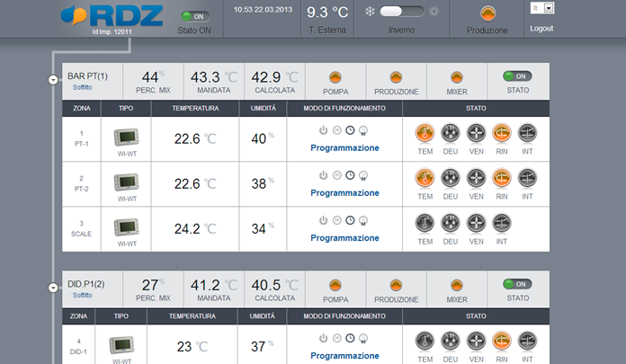
Task: Click the Produzione indicator in top header
Action: 487,13
